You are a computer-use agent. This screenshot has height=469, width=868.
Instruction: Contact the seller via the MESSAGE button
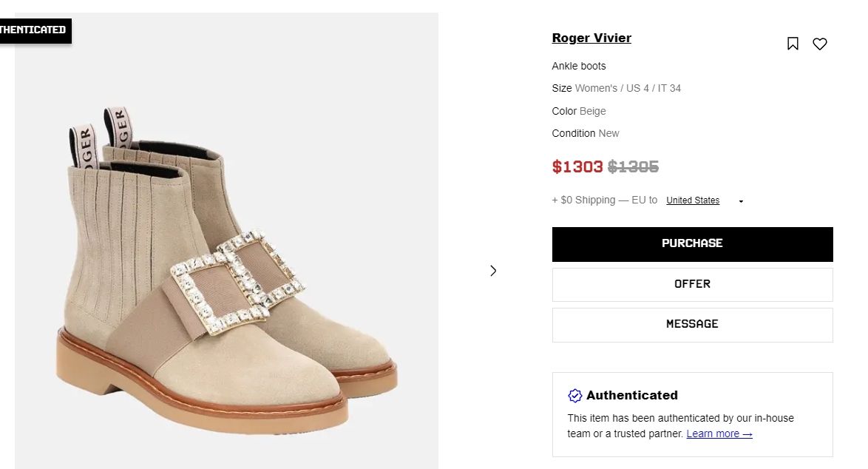(692, 324)
